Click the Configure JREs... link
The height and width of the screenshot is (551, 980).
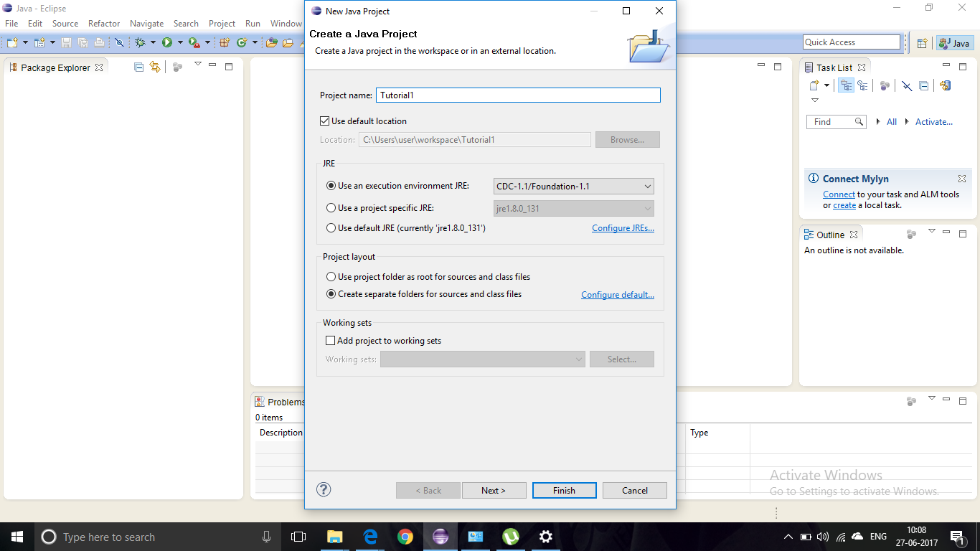click(623, 228)
